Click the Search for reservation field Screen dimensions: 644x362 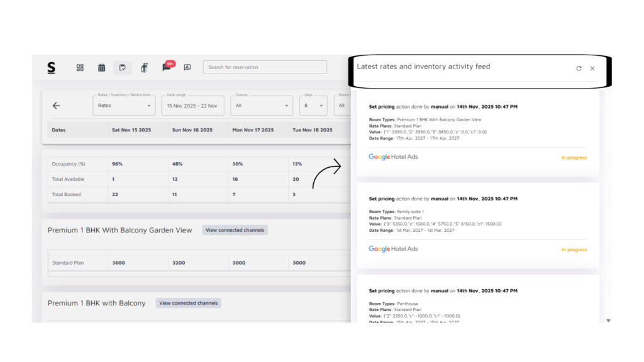264,67
